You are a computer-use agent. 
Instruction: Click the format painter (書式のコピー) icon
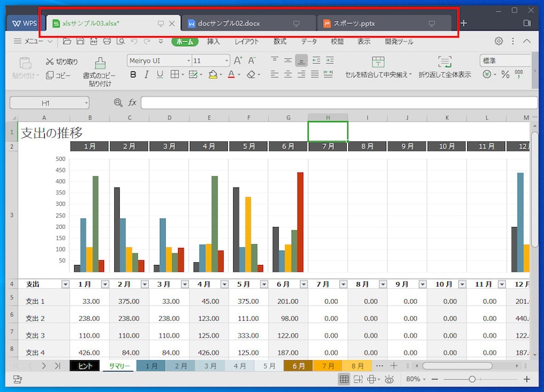[100, 64]
